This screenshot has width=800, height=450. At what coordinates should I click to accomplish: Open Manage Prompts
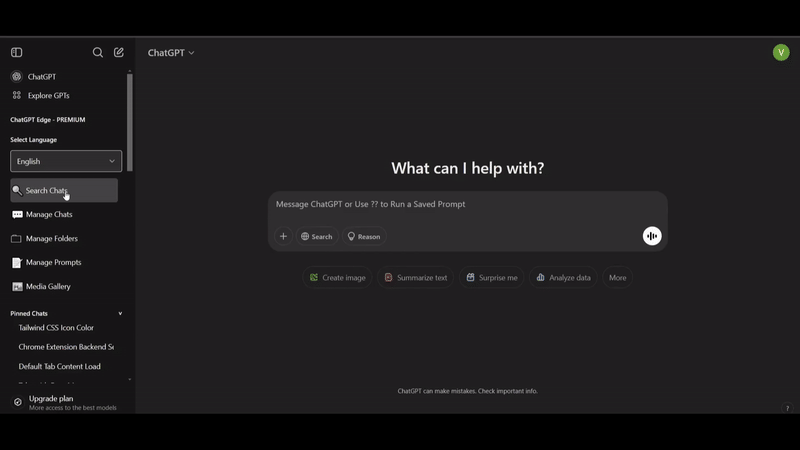[47, 262]
